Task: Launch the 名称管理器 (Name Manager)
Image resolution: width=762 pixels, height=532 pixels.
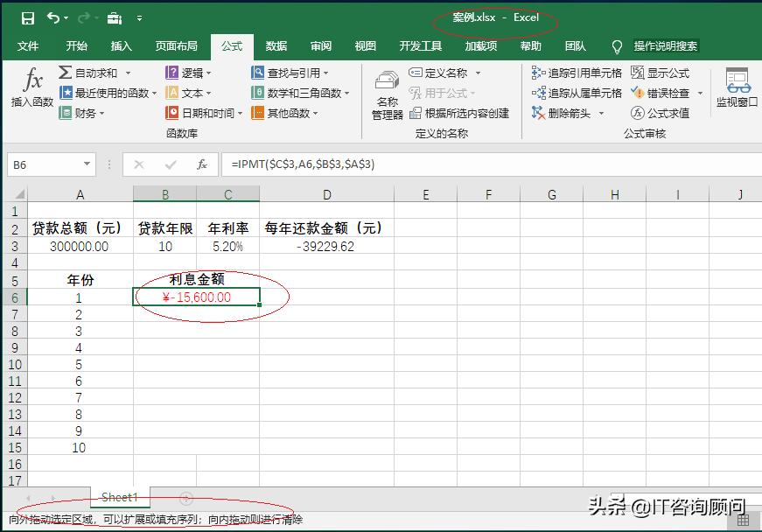Action: point(387,96)
